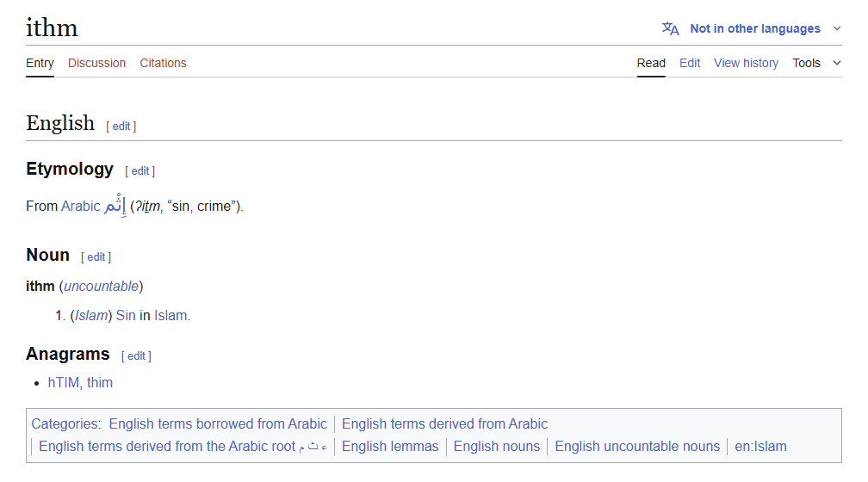Open the Tools dropdown menu
This screenshot has height=482, width=868.
806,63
